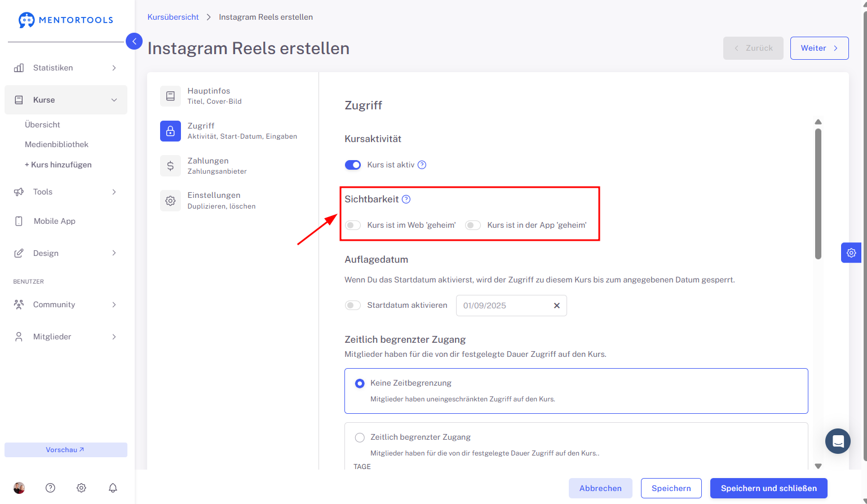Viewport: 867px width, 504px height.
Task: Open the chat support bubble icon
Action: (x=838, y=441)
